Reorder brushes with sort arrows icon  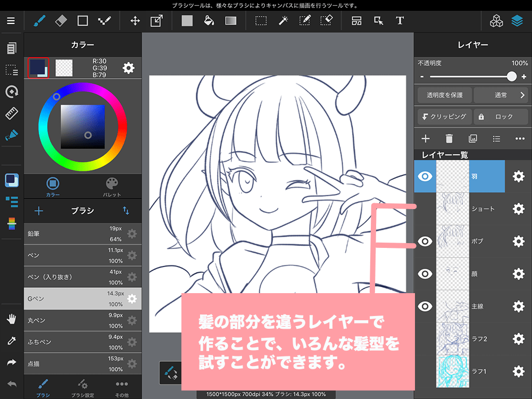pyautogui.click(x=126, y=211)
